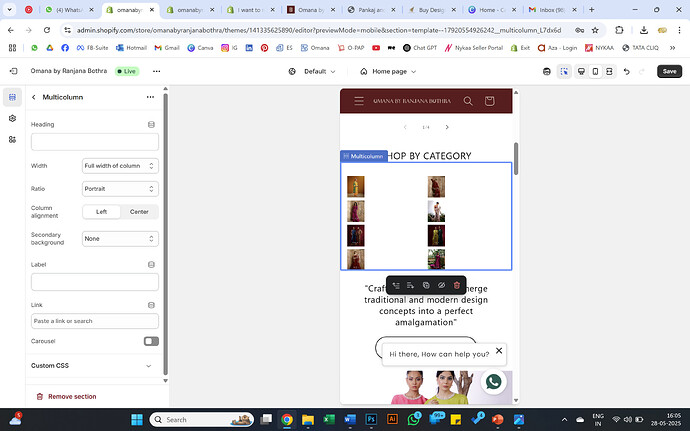Viewport: 690px width, 431px height.
Task: Click the preview pane vertical scrollbar
Action: pyautogui.click(x=516, y=158)
